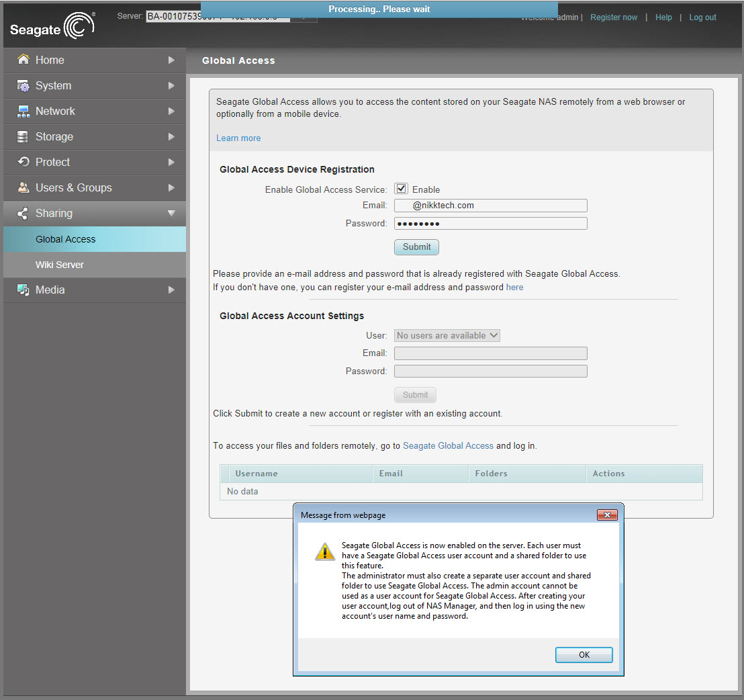
Task: Open the System menu item
Action: (x=95, y=85)
